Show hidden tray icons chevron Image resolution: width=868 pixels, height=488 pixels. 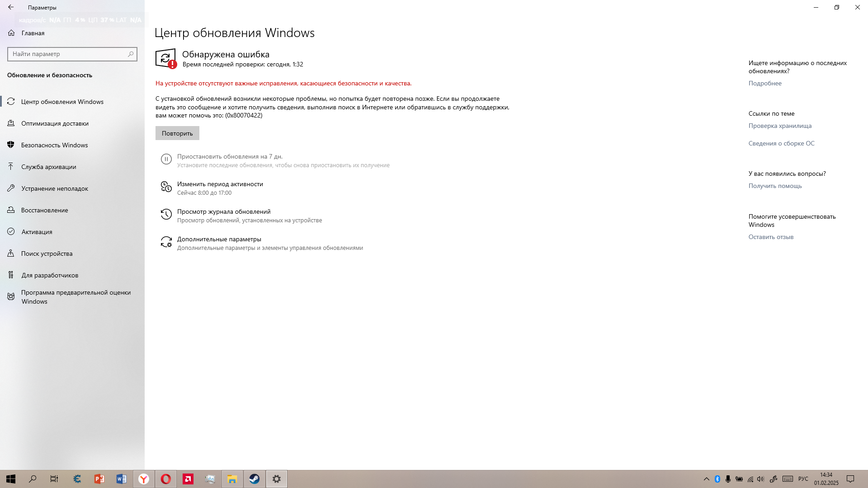[x=707, y=479]
